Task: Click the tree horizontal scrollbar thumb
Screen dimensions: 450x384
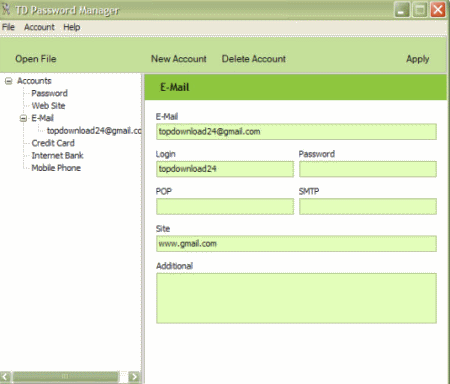Action: 65,377
